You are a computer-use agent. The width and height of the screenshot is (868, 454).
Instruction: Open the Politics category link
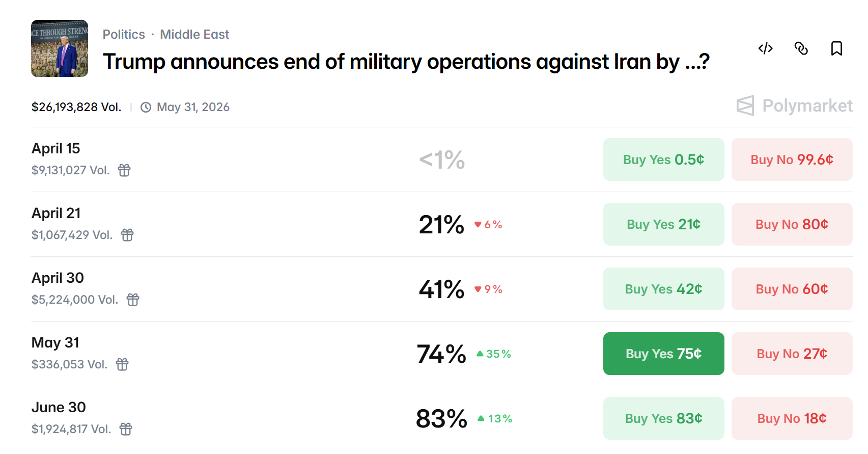tap(124, 34)
